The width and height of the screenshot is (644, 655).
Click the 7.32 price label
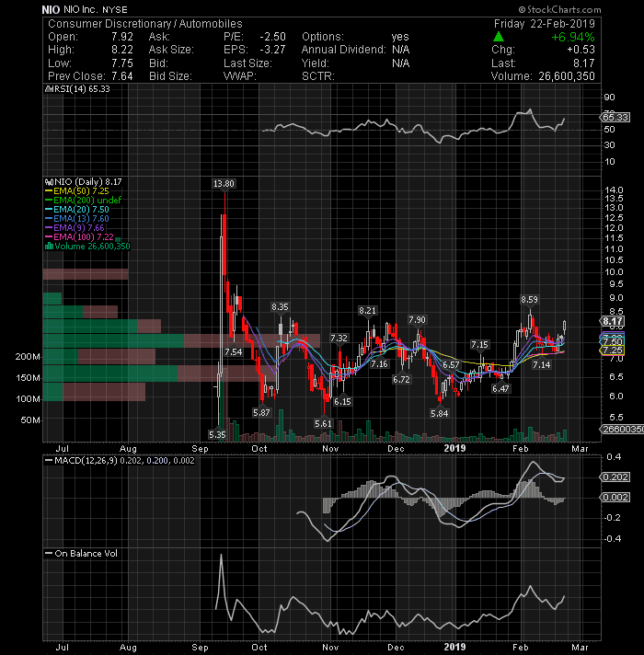pyautogui.click(x=339, y=338)
